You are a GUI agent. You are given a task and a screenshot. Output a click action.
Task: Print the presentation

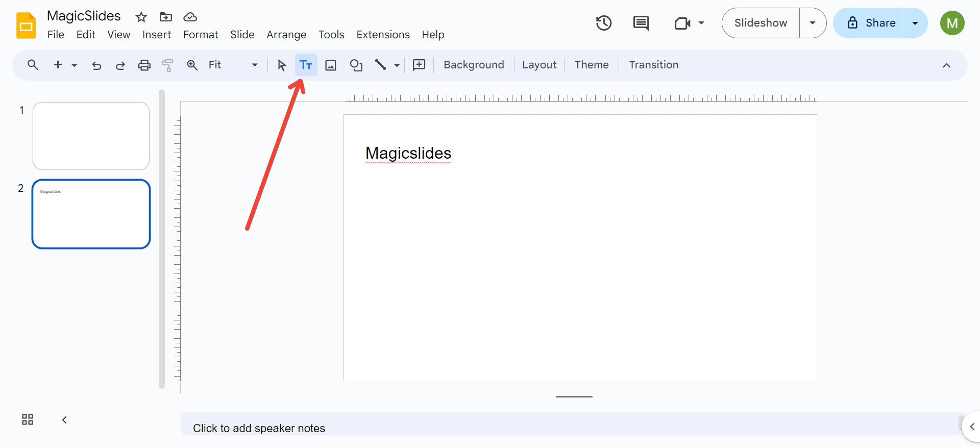[144, 65]
